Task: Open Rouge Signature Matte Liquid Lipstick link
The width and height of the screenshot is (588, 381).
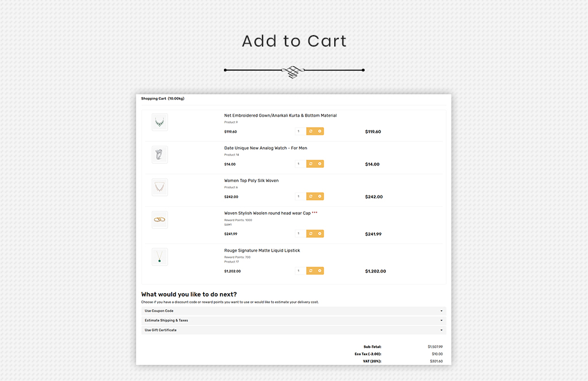Action: tap(262, 251)
